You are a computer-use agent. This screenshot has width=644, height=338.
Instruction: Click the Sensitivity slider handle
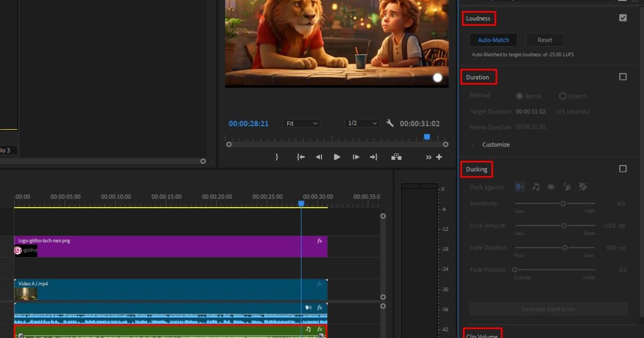(563, 203)
